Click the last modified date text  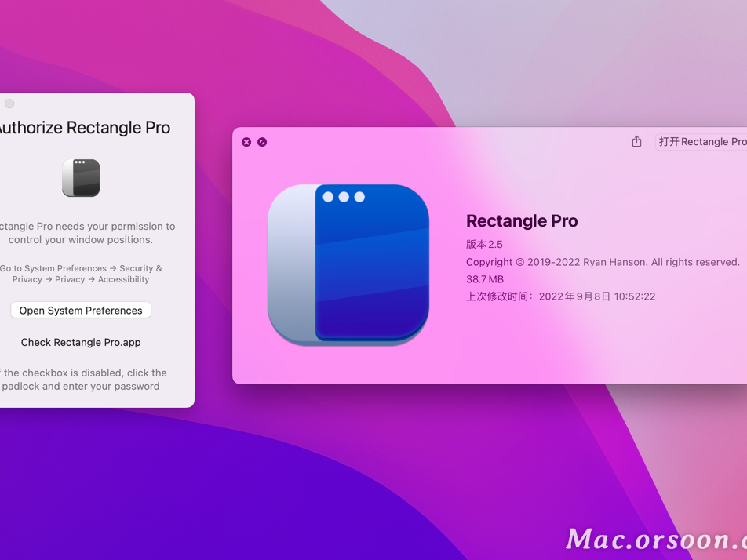559,296
